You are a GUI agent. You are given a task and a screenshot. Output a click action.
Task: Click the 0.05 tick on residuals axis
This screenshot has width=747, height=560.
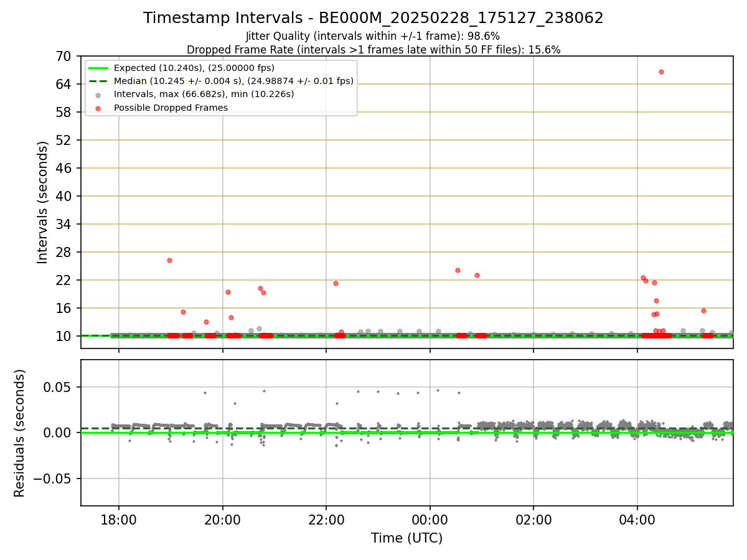tap(59, 387)
